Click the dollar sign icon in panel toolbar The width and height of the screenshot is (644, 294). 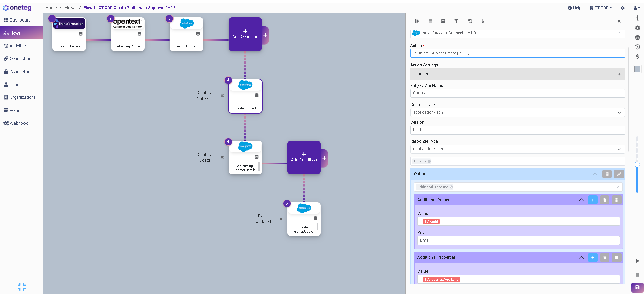tap(483, 21)
